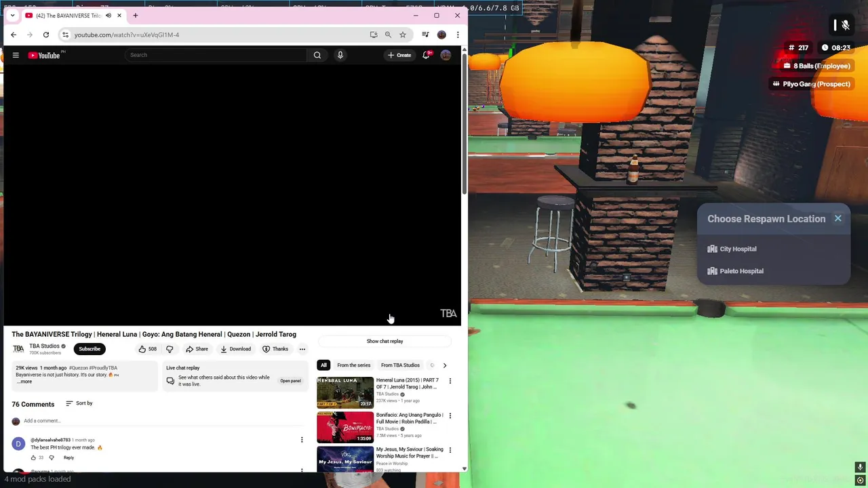Image resolution: width=868 pixels, height=488 pixels.
Task: Like dylansalvahe8783's comment
Action: click(x=33, y=457)
